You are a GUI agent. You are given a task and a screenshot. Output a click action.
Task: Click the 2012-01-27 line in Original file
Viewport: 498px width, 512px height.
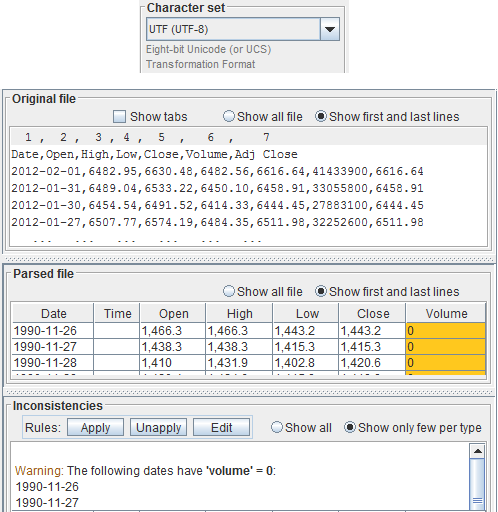217,222
